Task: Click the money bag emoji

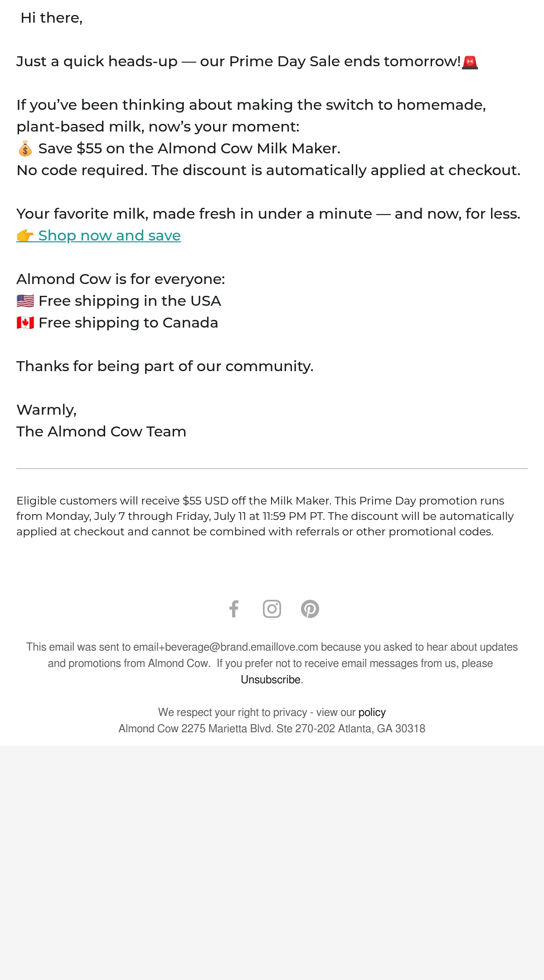Action: 25,149
